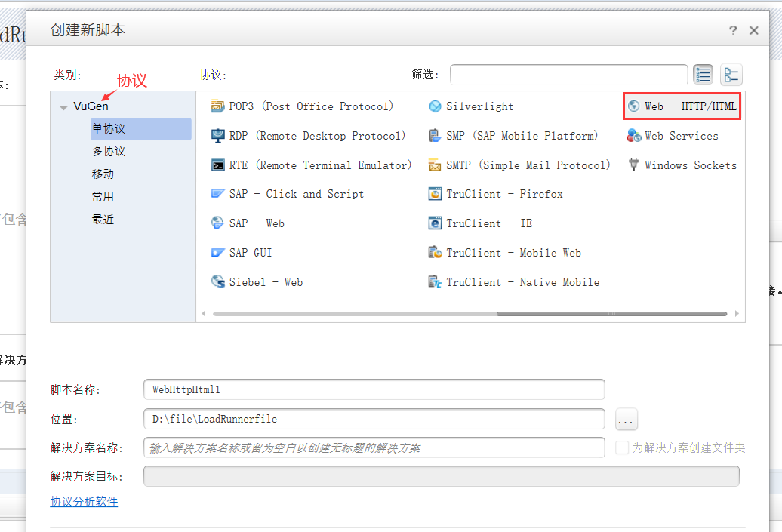Select the text POP3 (Post Office Protocol)

tap(311, 106)
